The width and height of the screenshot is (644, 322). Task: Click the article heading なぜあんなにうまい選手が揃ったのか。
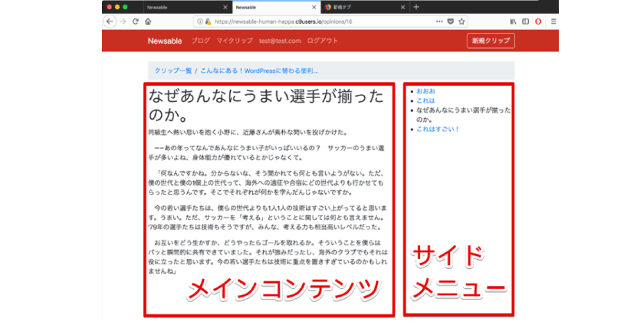pyautogui.click(x=267, y=106)
